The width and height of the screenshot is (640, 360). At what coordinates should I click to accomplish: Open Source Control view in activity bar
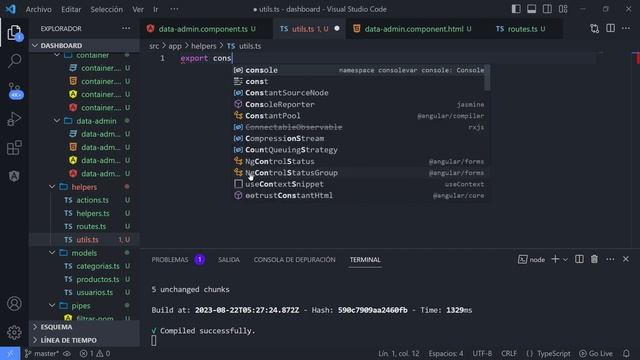pyautogui.click(x=15, y=91)
